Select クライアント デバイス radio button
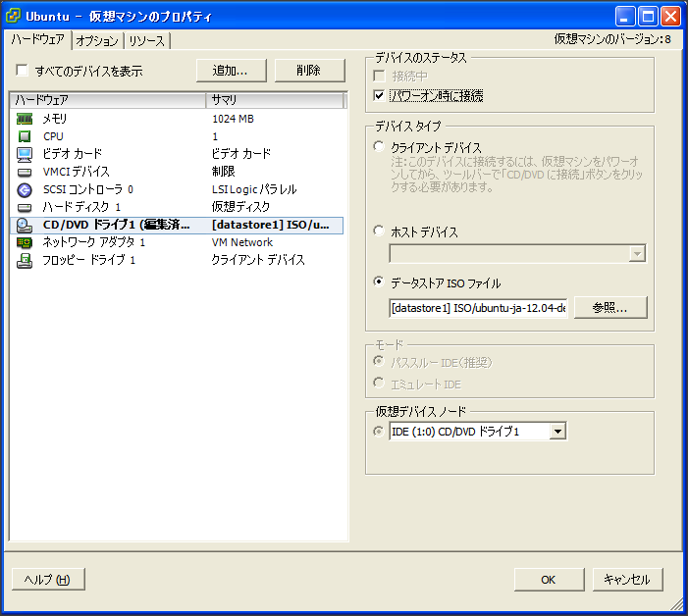688x616 pixels. pos(379,146)
